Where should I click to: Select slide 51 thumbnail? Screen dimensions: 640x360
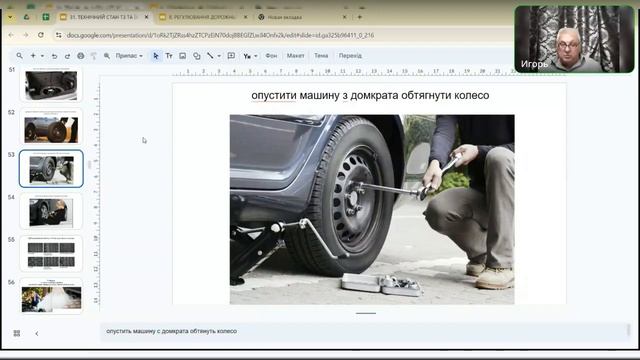[x=51, y=85]
